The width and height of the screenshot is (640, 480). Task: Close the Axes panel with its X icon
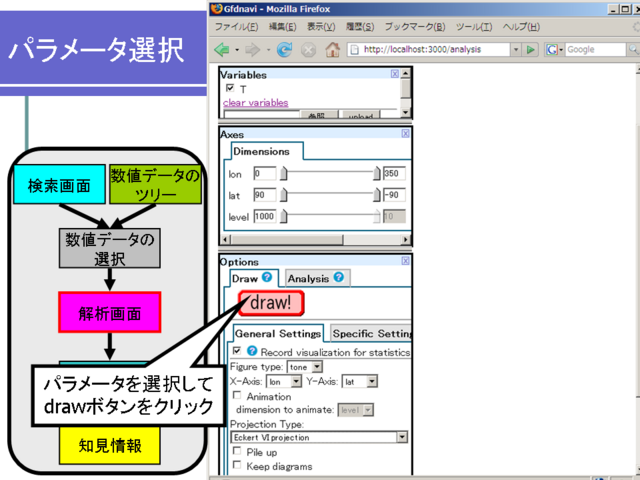pyautogui.click(x=405, y=133)
